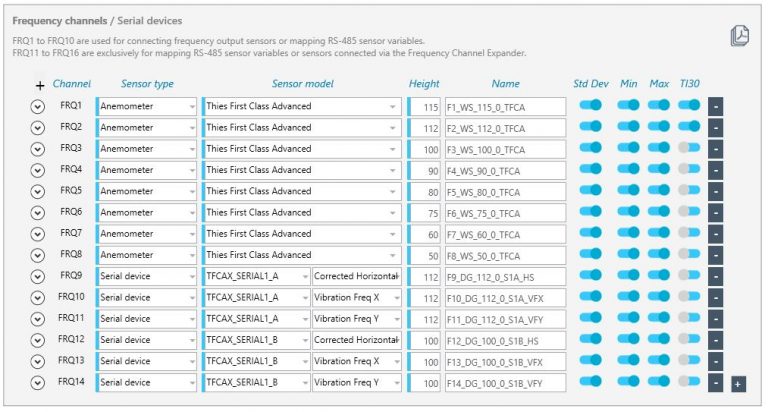Open Vibration Freq X dropdown on FRQ13
This screenshot has height=412, width=768.
point(357,361)
